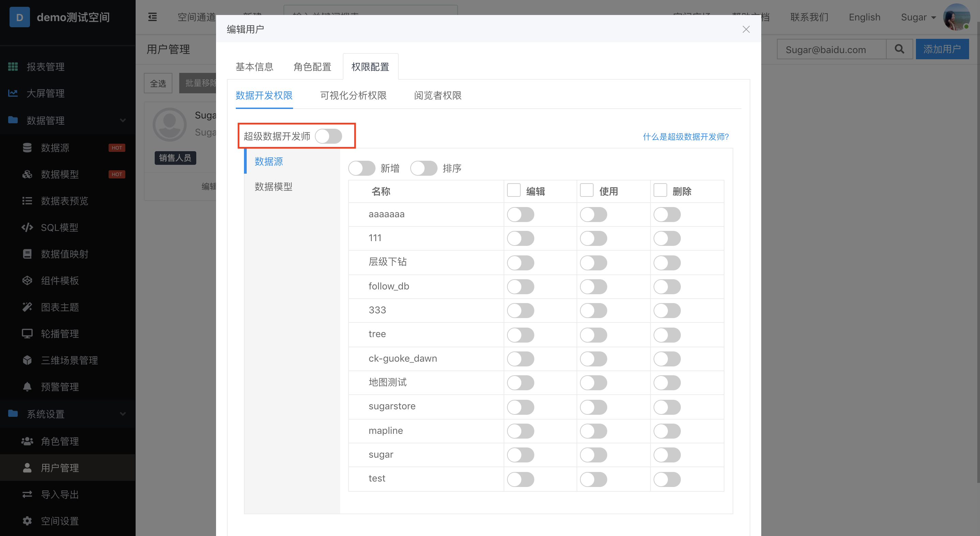Check the 编辑 column header checkbox

(514, 190)
